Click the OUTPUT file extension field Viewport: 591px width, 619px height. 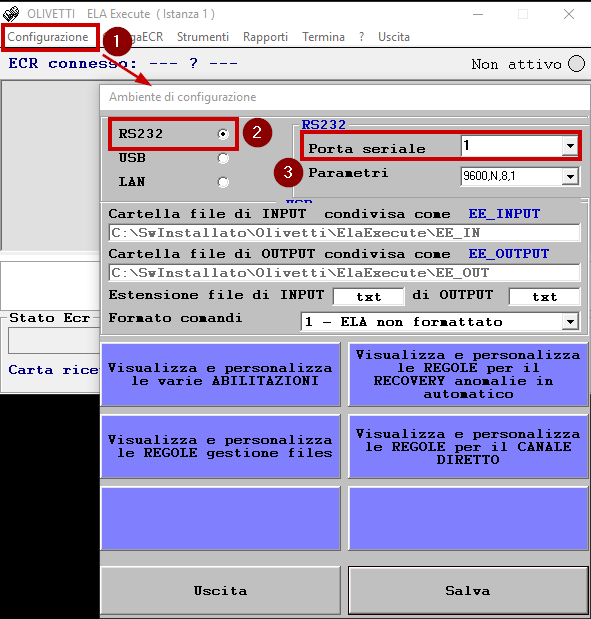click(x=544, y=296)
